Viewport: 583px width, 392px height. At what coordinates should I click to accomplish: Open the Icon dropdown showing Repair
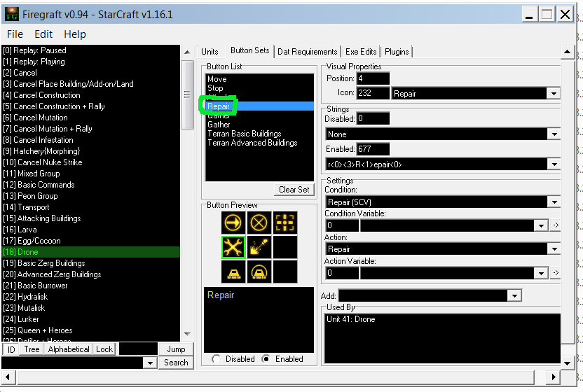coord(554,94)
